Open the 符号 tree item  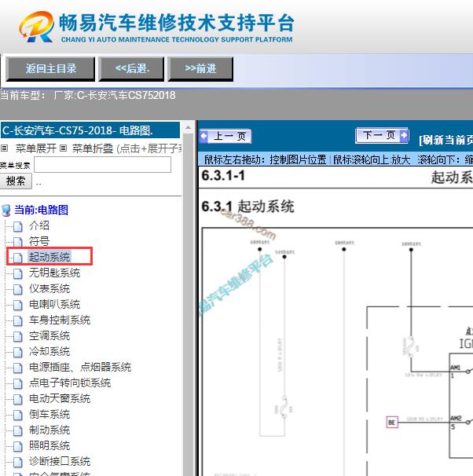click(x=38, y=241)
